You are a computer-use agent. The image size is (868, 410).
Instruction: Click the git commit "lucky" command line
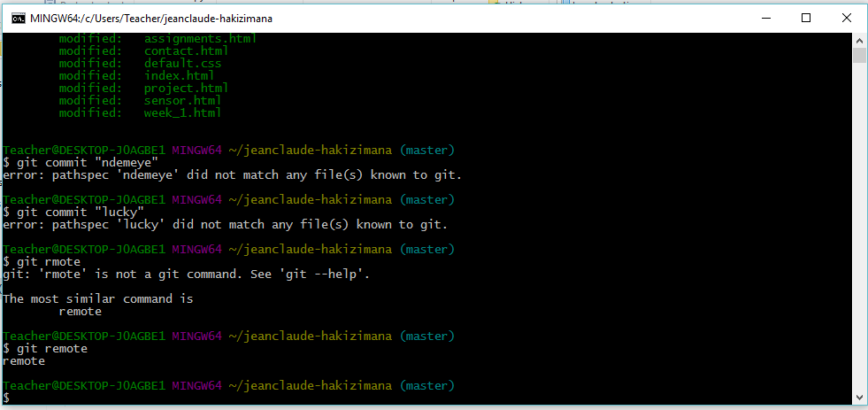73,213
